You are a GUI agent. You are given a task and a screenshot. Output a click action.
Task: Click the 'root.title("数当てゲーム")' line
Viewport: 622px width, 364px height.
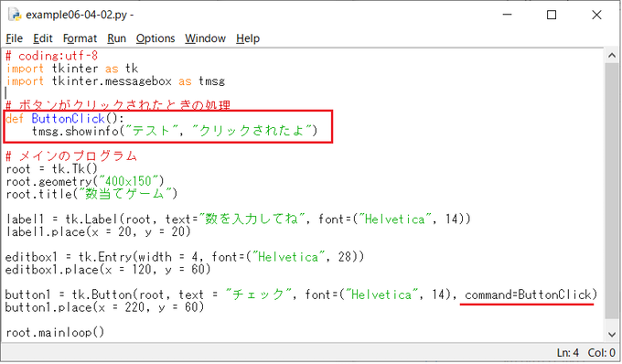[x=91, y=194]
